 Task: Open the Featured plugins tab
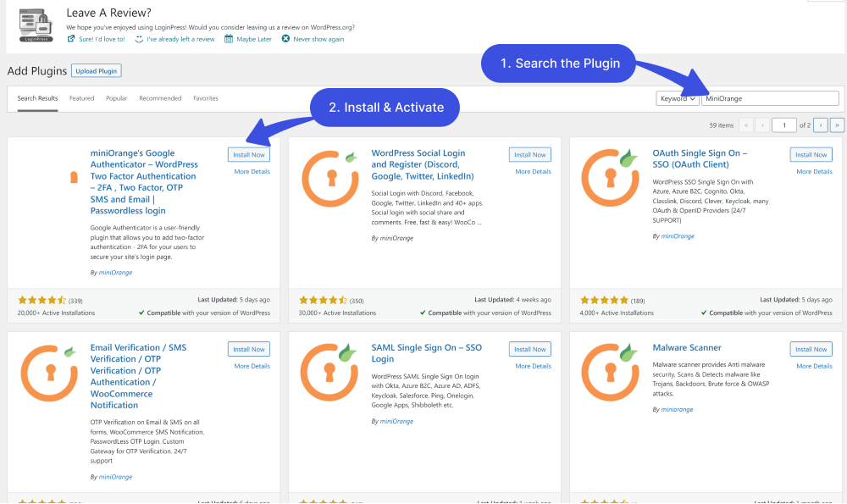click(81, 98)
